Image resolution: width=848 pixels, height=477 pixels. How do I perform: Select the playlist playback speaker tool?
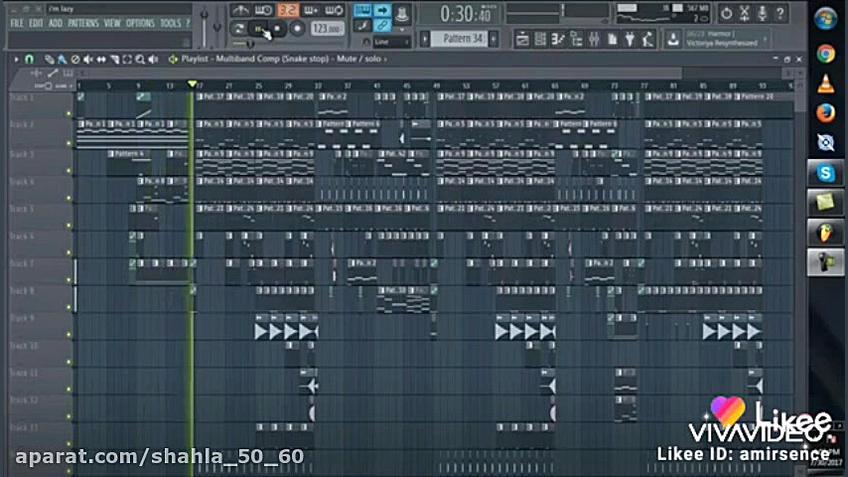153,59
